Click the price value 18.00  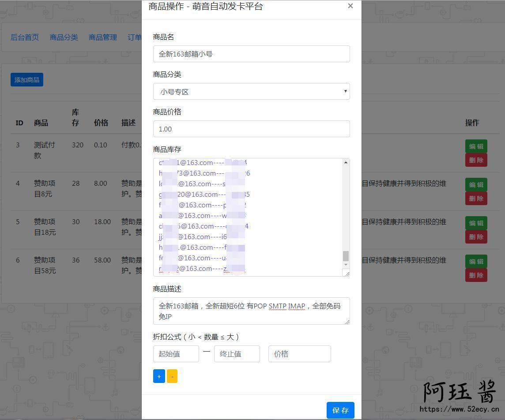coord(102,222)
